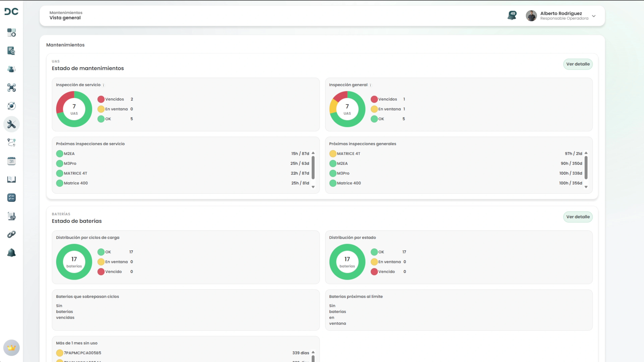Click Mantenimientos breadcrumb in header
The width and height of the screenshot is (644, 362).
pos(66,13)
